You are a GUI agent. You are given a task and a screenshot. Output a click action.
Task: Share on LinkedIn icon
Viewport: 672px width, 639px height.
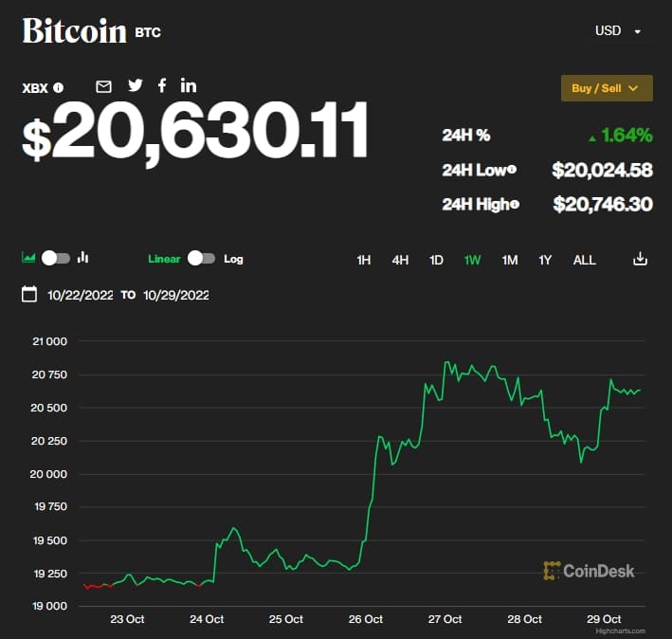pyautogui.click(x=189, y=85)
